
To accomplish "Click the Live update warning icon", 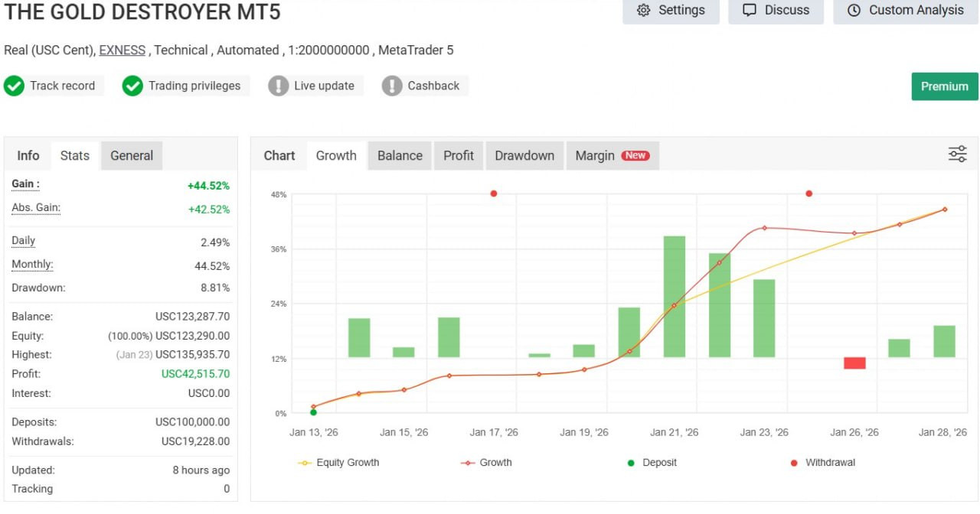I will (278, 86).
